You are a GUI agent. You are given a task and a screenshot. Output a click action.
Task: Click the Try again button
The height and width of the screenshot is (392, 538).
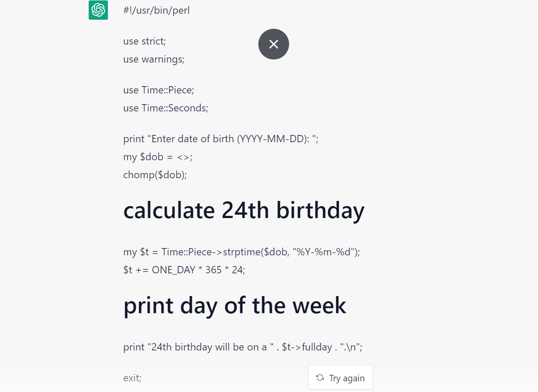[341, 377]
